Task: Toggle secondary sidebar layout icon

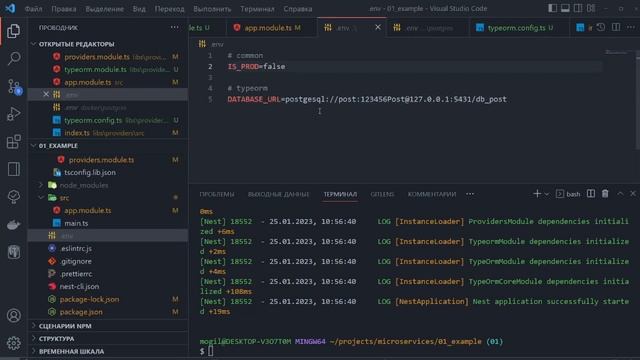Action: pyautogui.click(x=578, y=8)
